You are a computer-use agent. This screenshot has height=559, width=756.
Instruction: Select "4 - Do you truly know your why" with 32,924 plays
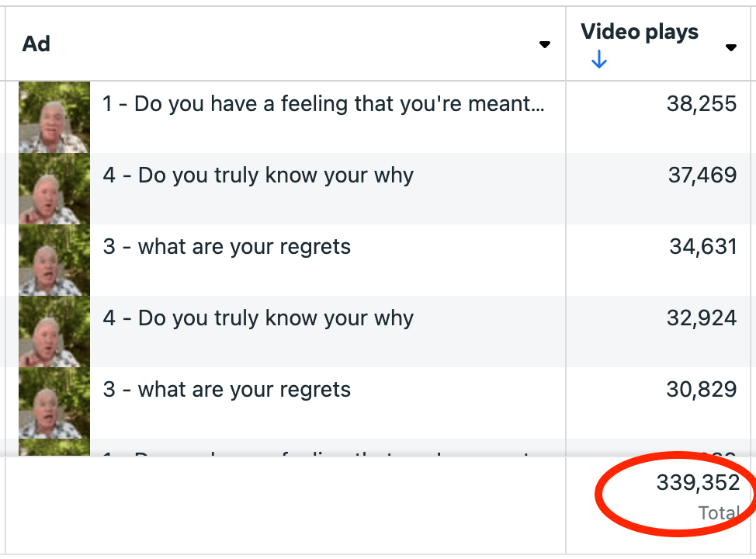pos(258,318)
